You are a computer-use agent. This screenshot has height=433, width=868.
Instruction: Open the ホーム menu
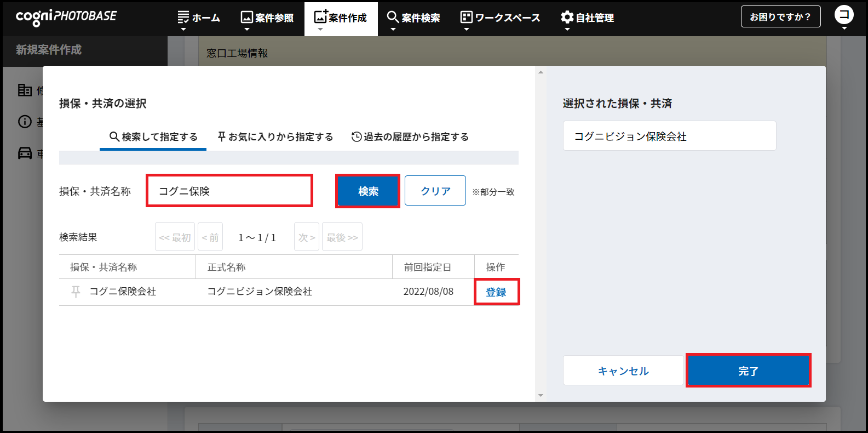click(x=199, y=19)
